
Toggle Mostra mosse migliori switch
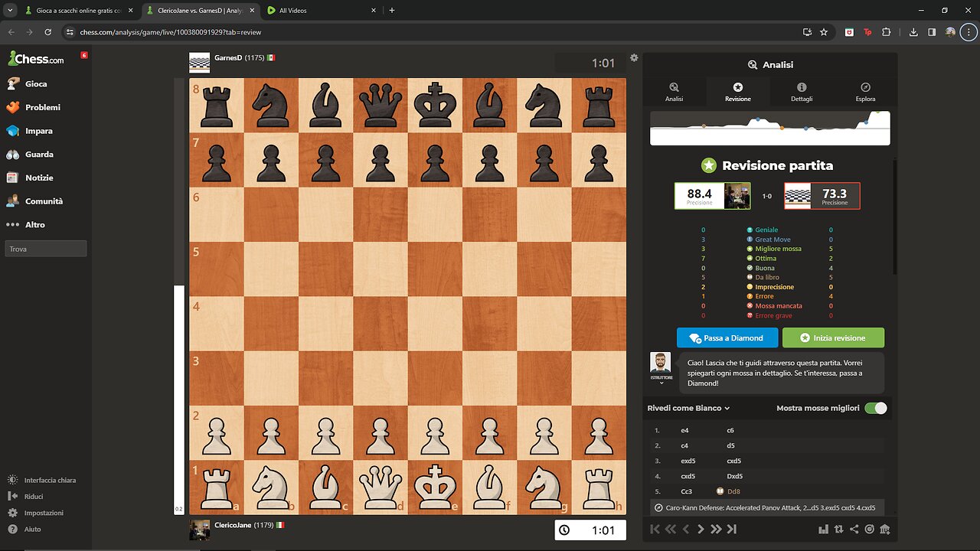(875, 408)
